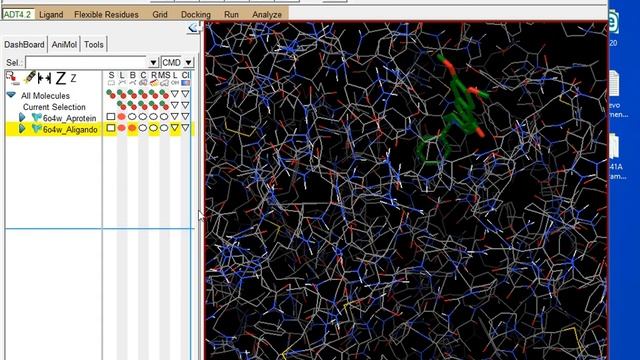Viewport: 640px width, 360px height.
Task: Enable CPK display for 6o4w_Aprotein
Action: pos(143,117)
